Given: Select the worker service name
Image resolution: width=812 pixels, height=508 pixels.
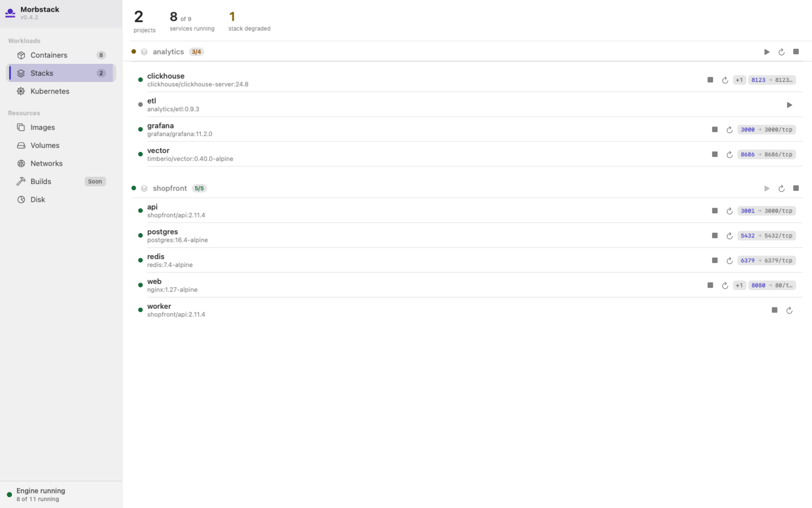Looking at the screenshot, I should (x=159, y=307).
